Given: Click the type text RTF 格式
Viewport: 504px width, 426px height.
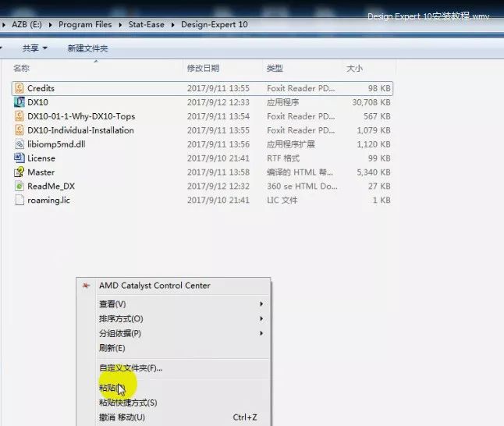Looking at the screenshot, I should [x=283, y=158].
